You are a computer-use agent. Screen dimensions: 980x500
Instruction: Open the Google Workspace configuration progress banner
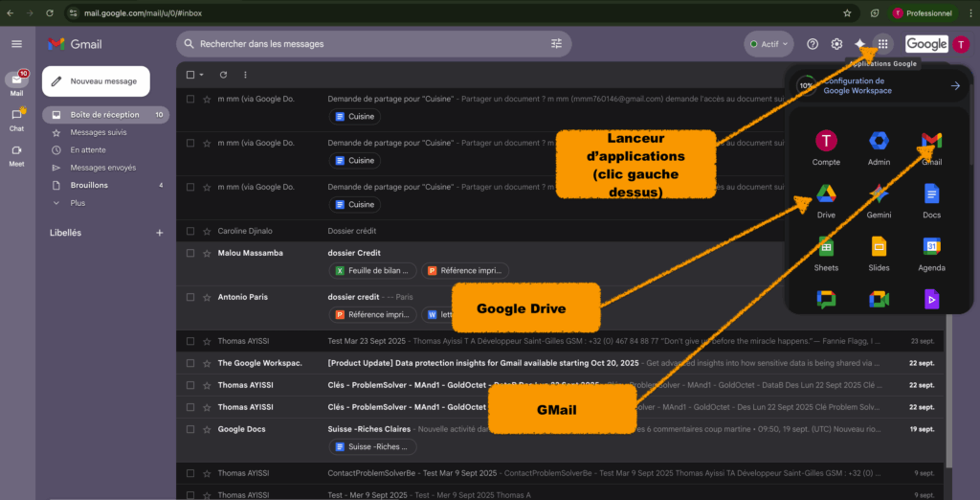tap(877, 86)
